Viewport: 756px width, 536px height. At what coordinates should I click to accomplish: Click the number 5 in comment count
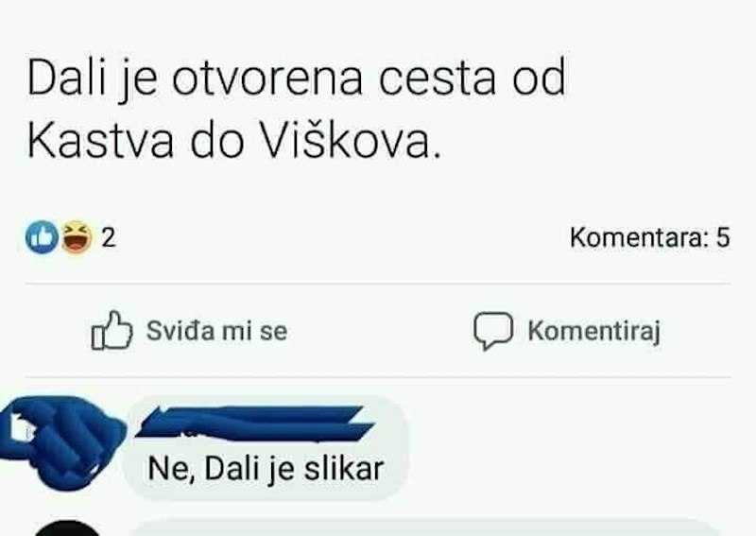pyautogui.click(x=723, y=237)
